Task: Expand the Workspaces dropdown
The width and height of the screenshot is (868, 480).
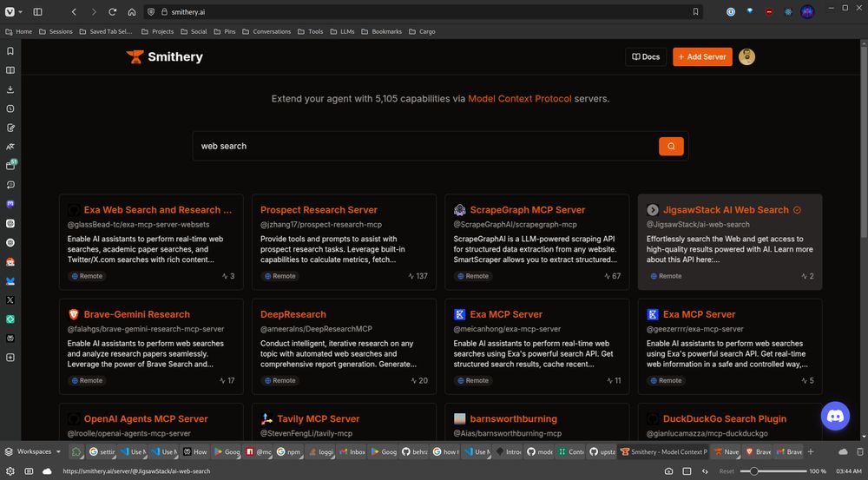Action: coord(33,451)
